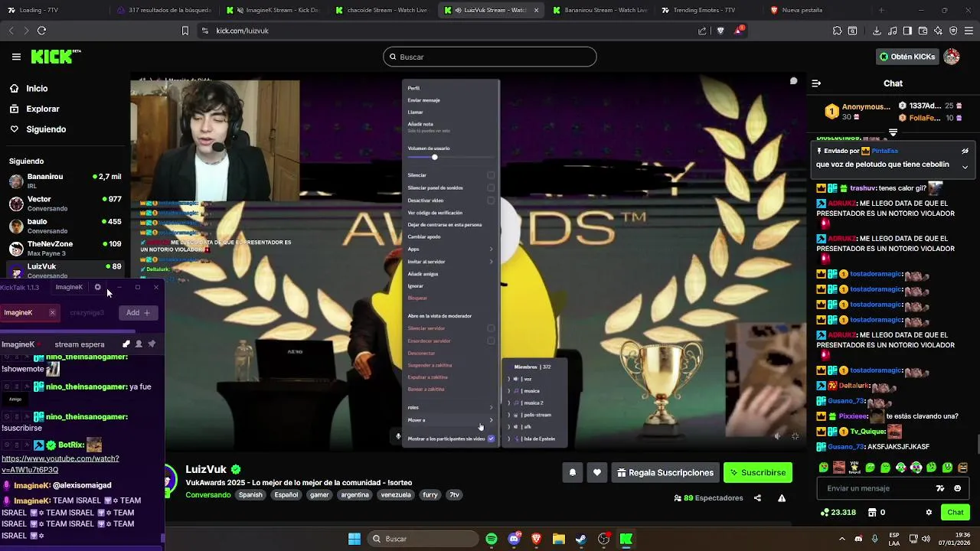
Task: Follow LuizVuk with the heart icon
Action: [597, 473]
